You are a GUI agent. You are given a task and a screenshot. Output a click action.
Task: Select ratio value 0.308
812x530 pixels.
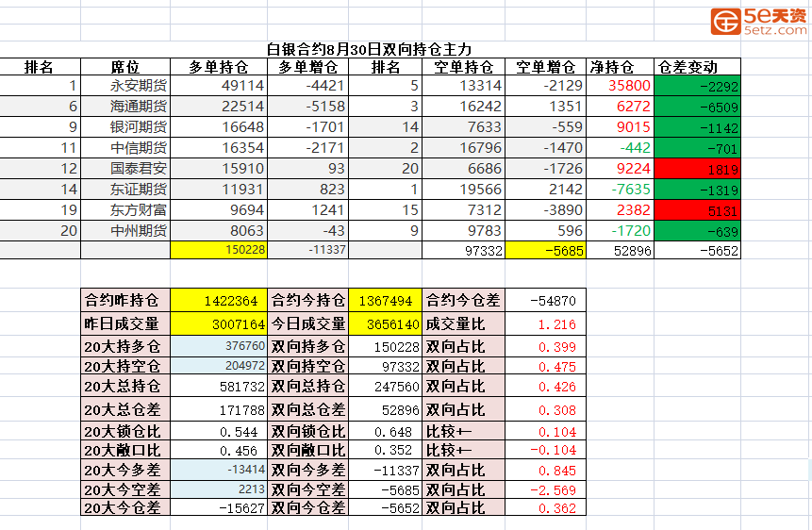545,409
